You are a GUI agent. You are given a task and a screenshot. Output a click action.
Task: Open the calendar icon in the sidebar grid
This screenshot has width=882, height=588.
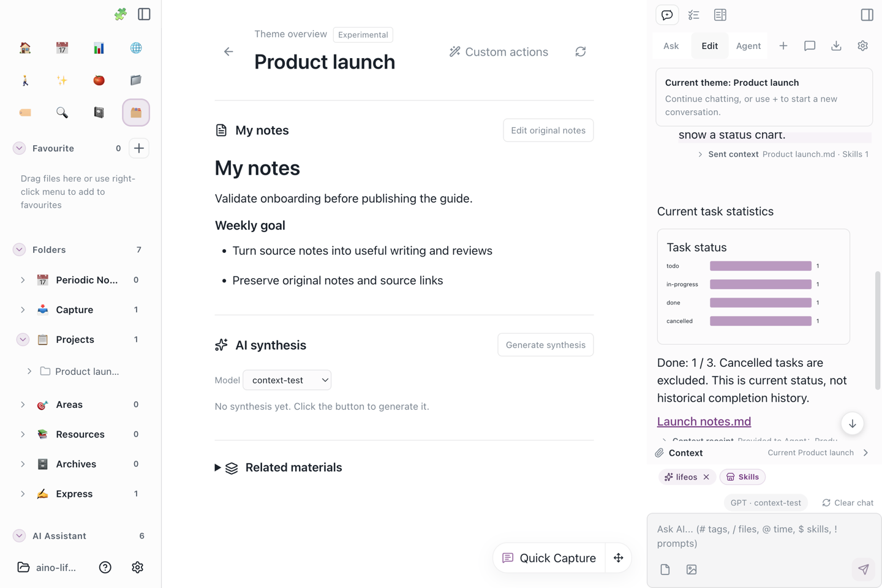(x=62, y=48)
